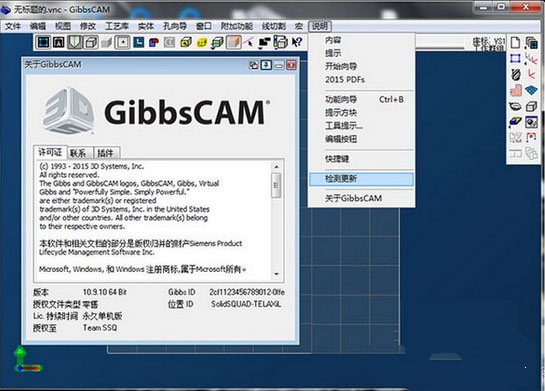This screenshot has width=545, height=391.
Task: Toggle the wireframe box view button
Action: point(91,42)
